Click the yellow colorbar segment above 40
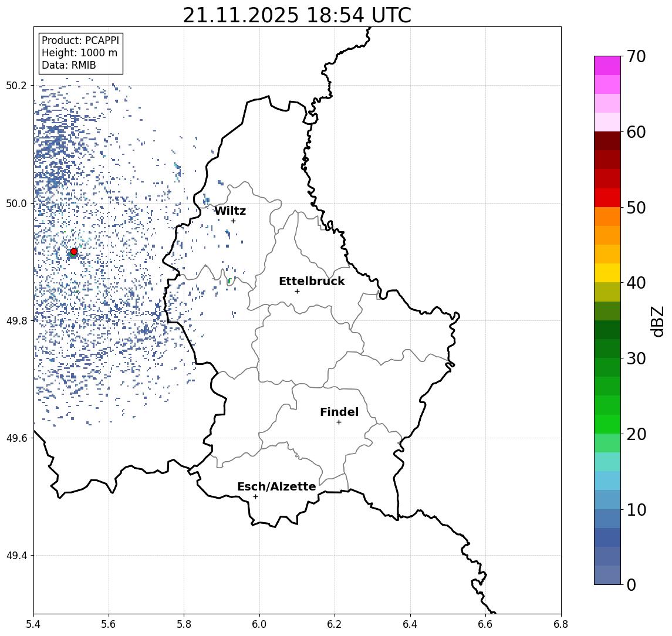The height and width of the screenshot is (636, 672). pyautogui.click(x=607, y=273)
